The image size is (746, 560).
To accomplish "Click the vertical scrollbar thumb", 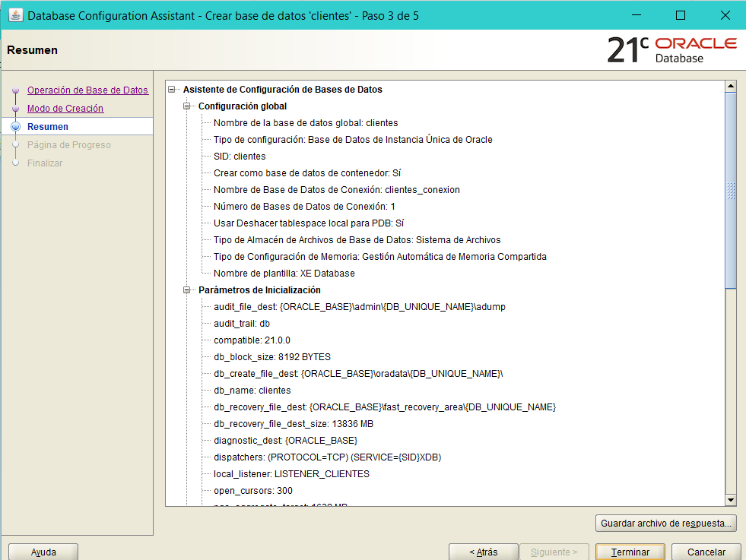I will [730, 190].
